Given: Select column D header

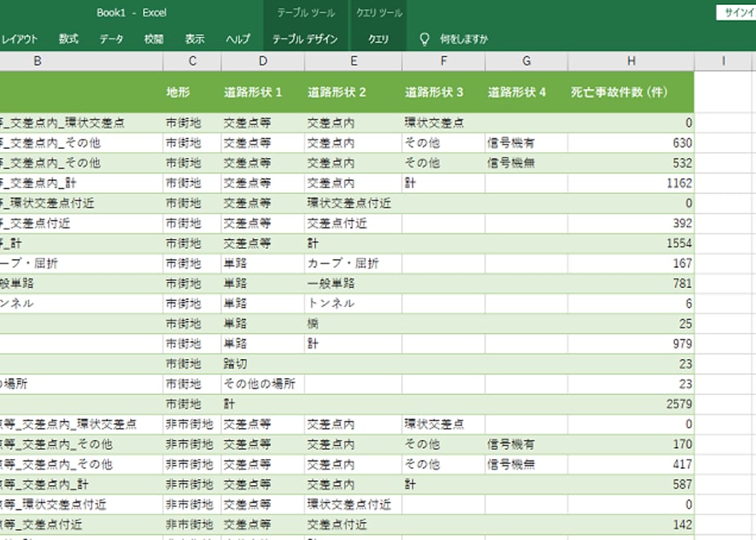Looking at the screenshot, I should coord(263,61).
